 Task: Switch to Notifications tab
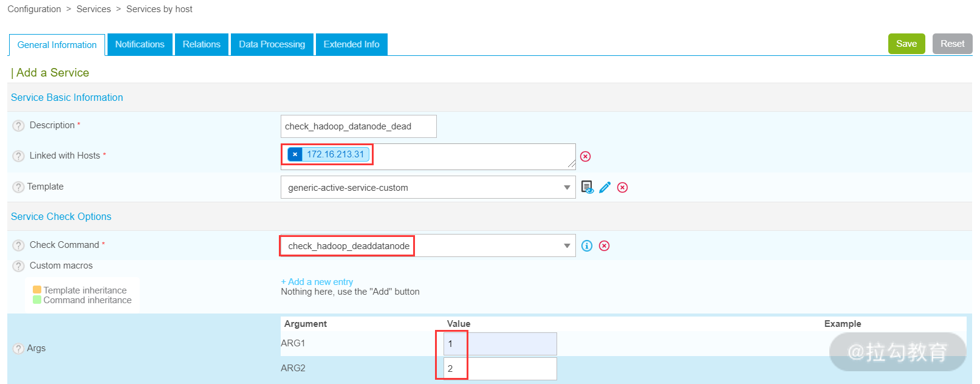point(140,44)
